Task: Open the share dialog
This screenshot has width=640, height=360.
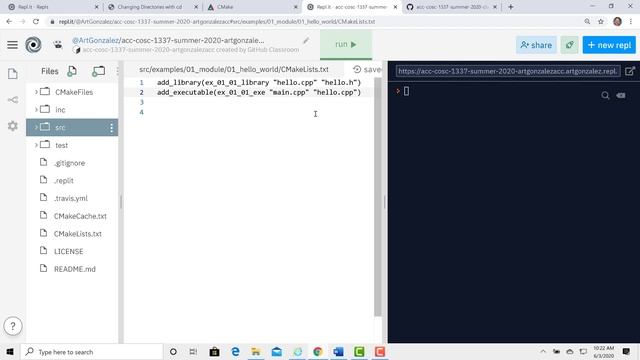Action: point(536,45)
